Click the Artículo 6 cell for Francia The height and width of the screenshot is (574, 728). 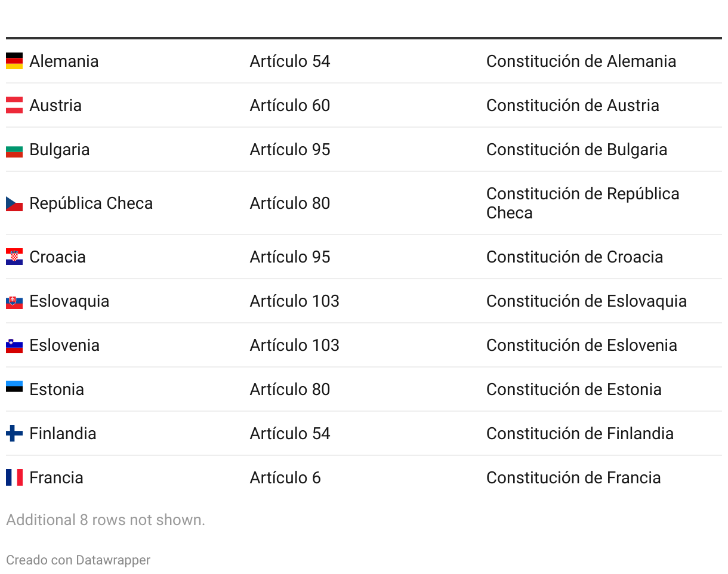click(285, 477)
